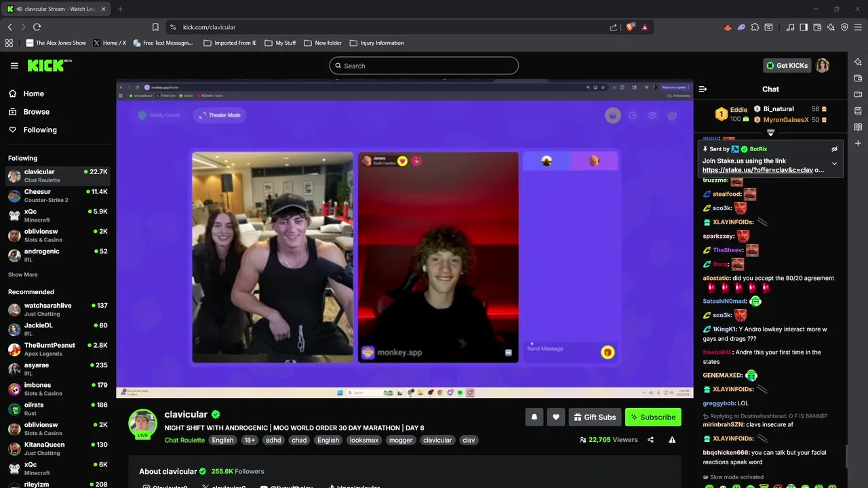The image size is (868, 488).
Task: Open the Brave VPN shield icon
Action: point(844,27)
